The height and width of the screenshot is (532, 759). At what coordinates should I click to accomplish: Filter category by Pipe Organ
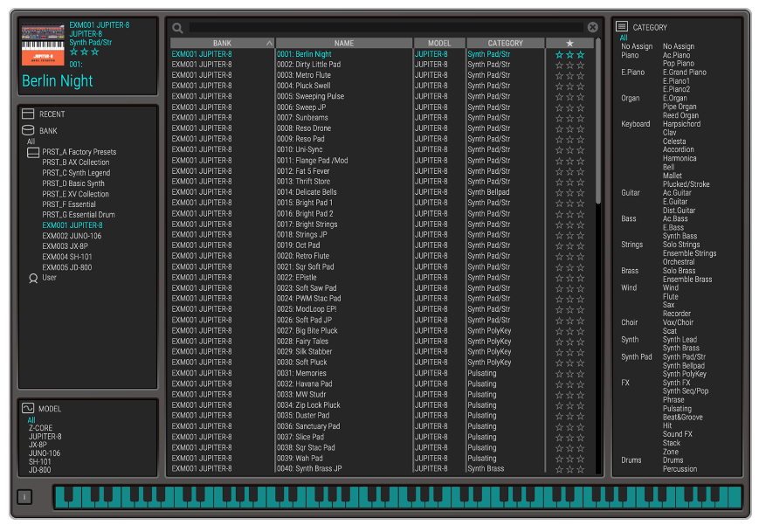680,107
